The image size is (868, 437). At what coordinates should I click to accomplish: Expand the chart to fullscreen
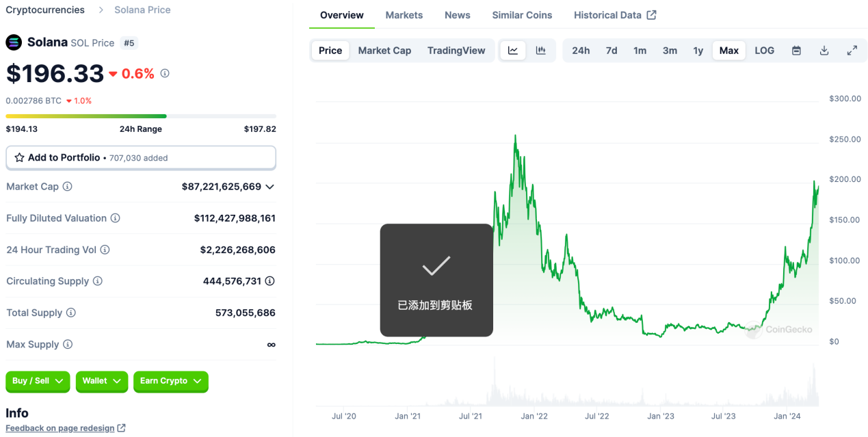851,50
